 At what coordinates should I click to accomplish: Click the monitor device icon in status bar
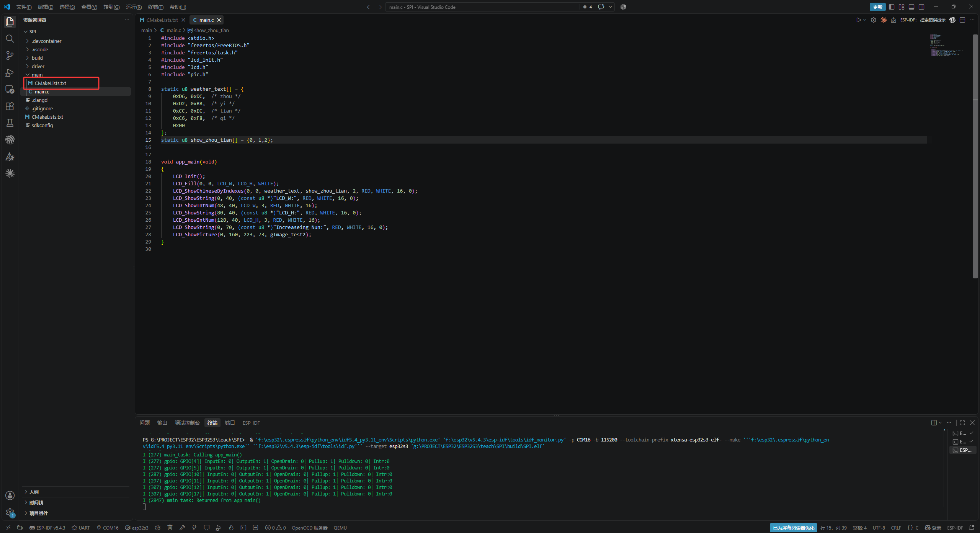click(207, 528)
